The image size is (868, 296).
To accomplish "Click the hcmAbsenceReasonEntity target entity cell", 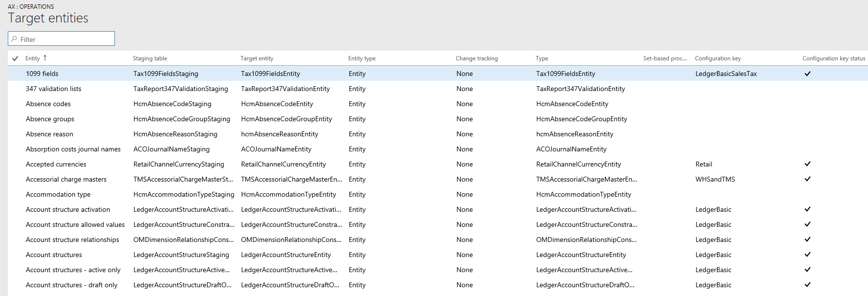I will click(280, 134).
